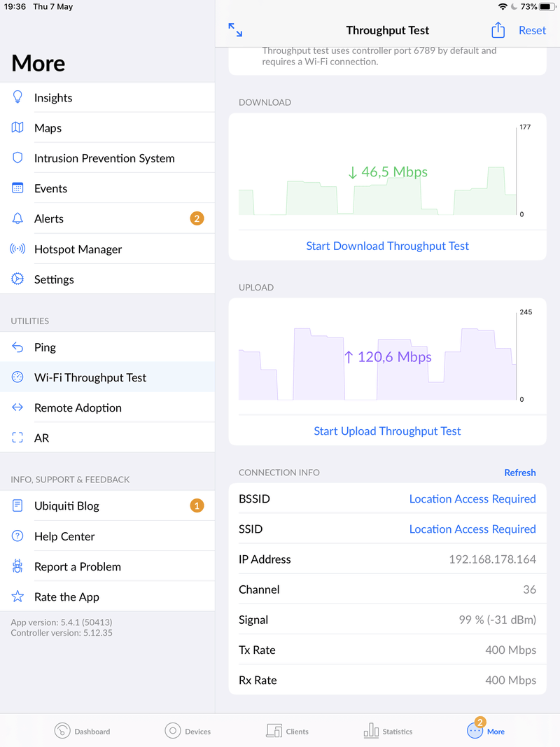The image size is (560, 747).
Task: Open Insights lightbulb icon
Action: [17, 97]
